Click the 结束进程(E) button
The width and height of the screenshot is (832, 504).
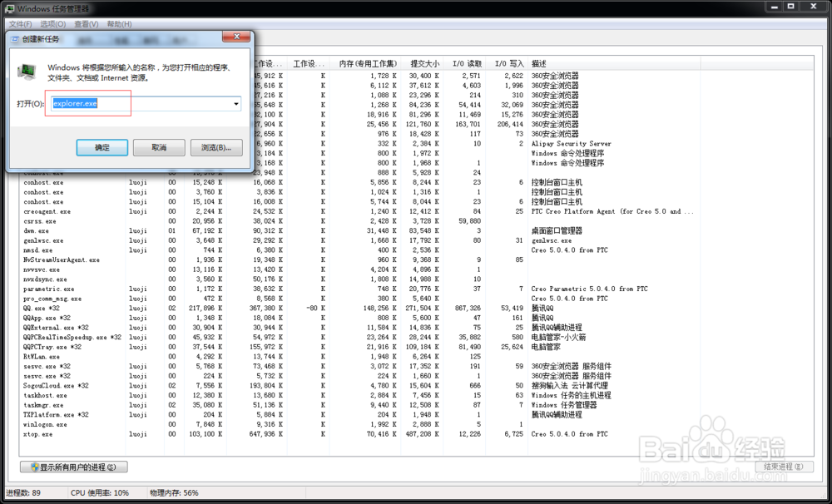point(783,467)
